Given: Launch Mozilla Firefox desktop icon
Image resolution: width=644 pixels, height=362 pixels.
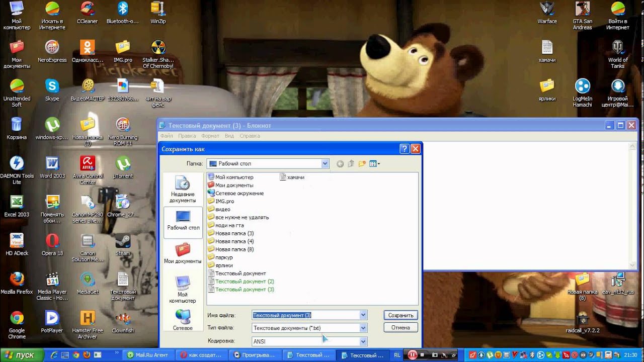Looking at the screenshot, I should (x=17, y=283).
